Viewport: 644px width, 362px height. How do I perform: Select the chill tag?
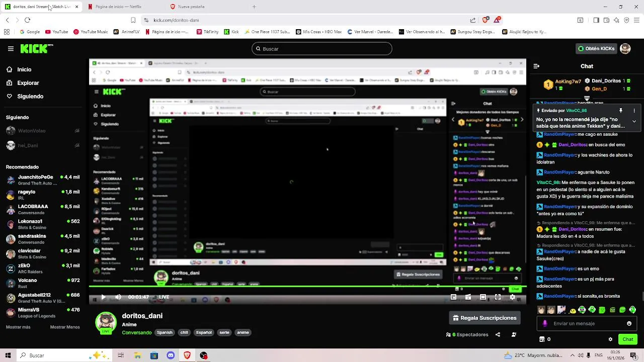coord(184,332)
